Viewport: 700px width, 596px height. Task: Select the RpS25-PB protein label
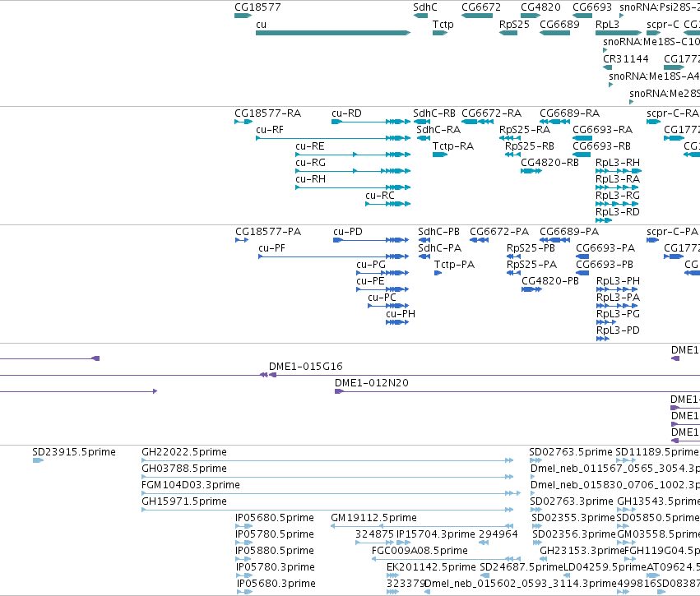tap(531, 248)
